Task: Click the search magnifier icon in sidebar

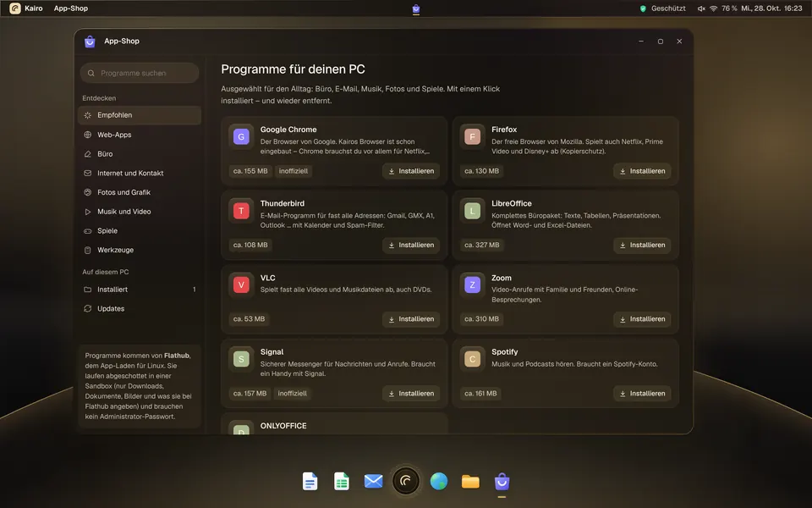Action: [91, 73]
